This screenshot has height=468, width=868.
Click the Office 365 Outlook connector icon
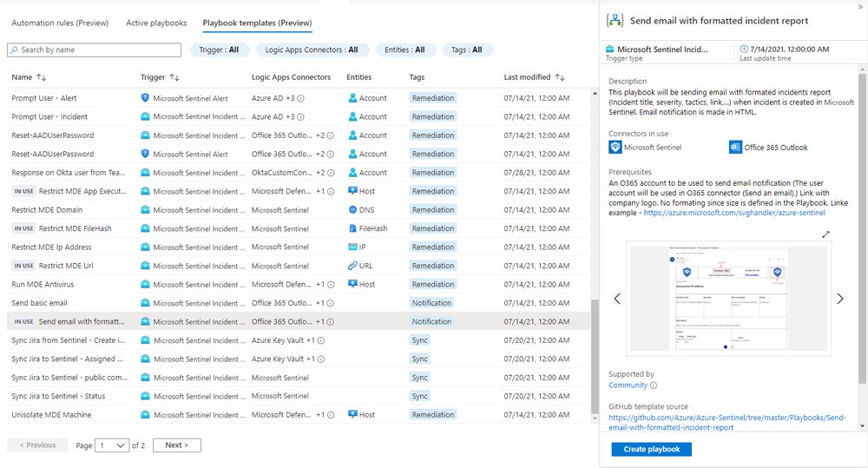click(735, 148)
